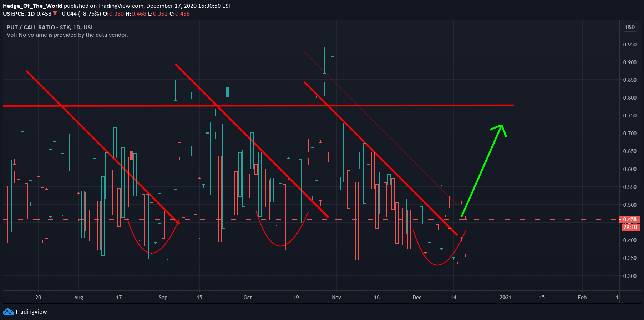Click the Dec date label on time axis
Viewport: 644px width, 320px height.
point(417,297)
